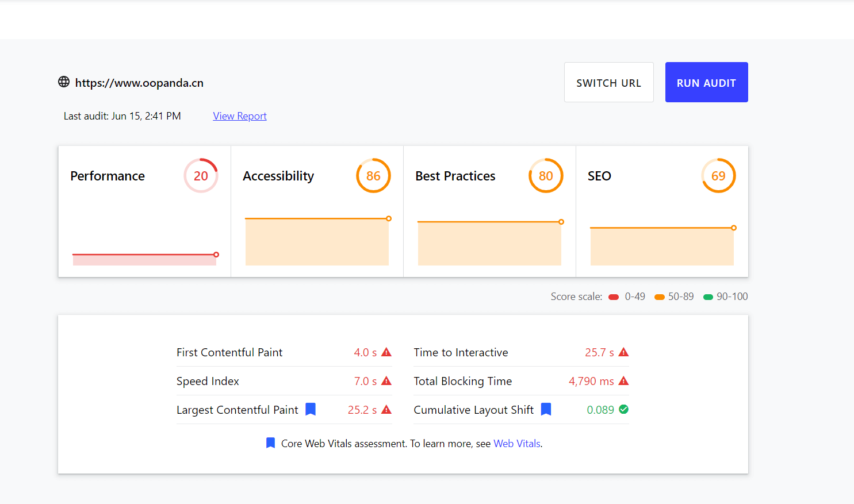Click the warning triangle next to Speed Index

point(386,381)
